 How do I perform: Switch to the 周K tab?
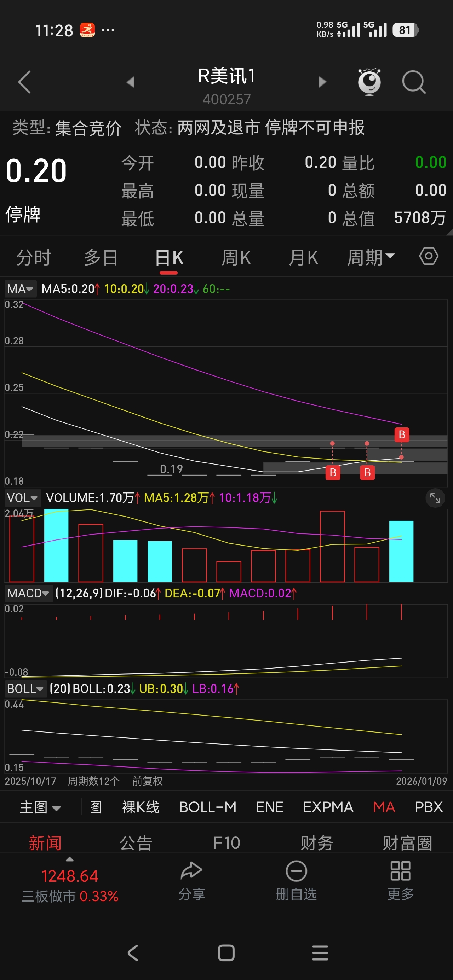click(x=236, y=258)
